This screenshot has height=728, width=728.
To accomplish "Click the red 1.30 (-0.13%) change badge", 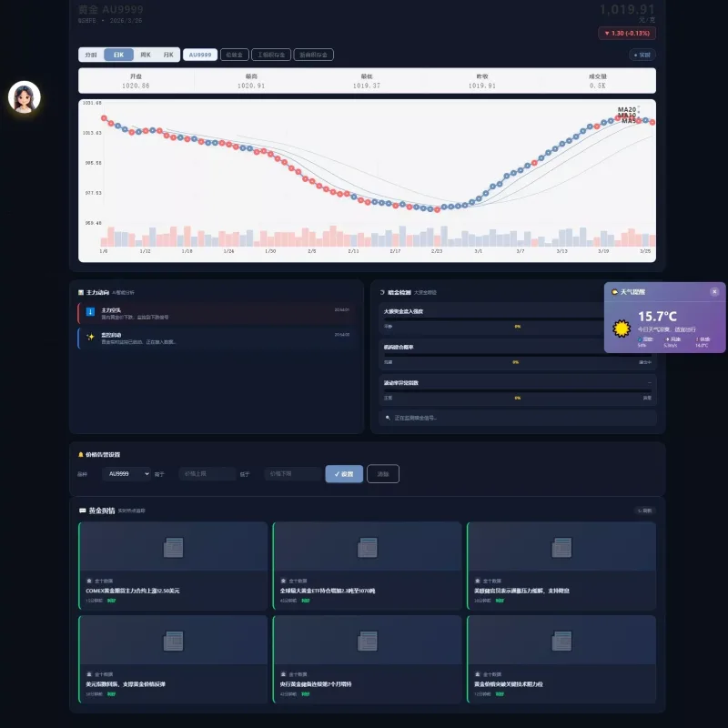I will pos(627,33).
